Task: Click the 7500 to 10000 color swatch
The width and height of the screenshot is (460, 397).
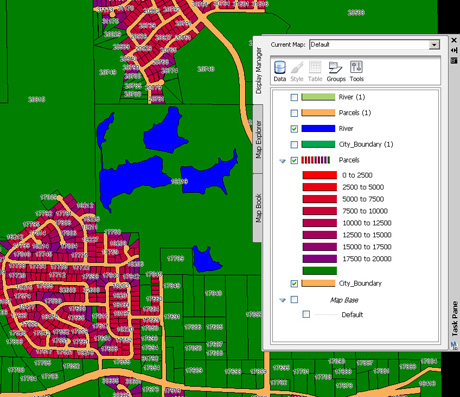Action: click(x=320, y=211)
